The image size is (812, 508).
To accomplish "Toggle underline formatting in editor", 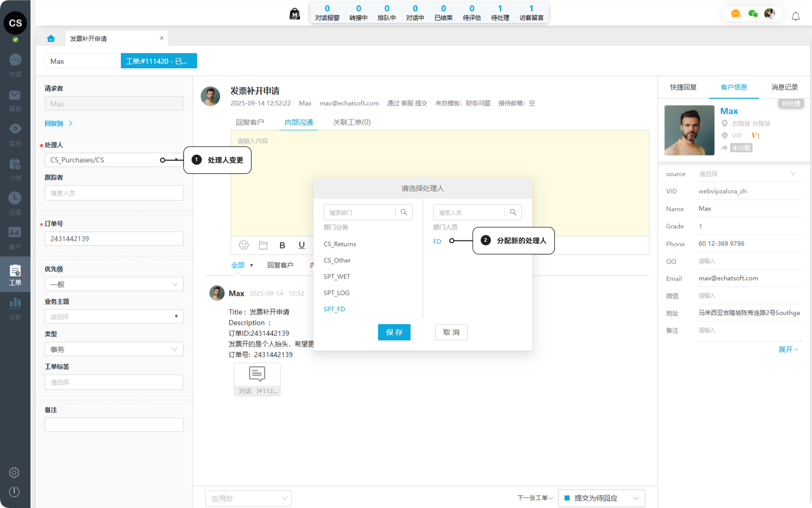I will click(x=301, y=245).
